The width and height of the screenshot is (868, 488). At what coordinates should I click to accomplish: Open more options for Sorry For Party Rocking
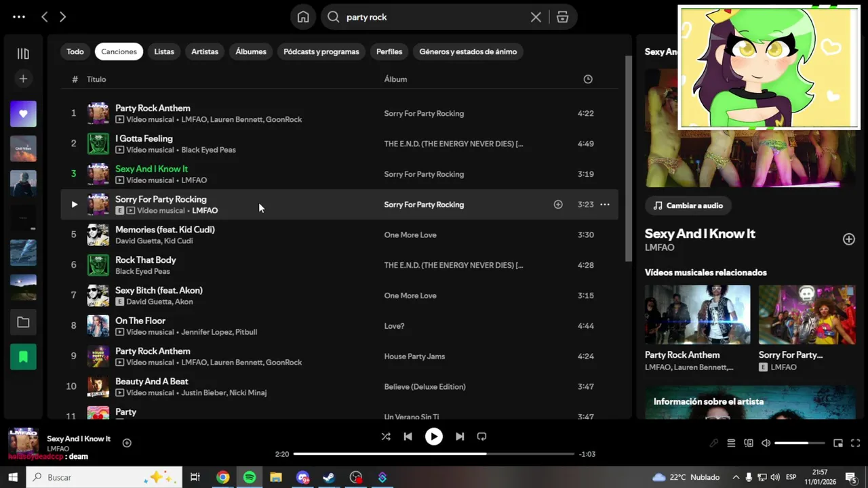pyautogui.click(x=604, y=205)
